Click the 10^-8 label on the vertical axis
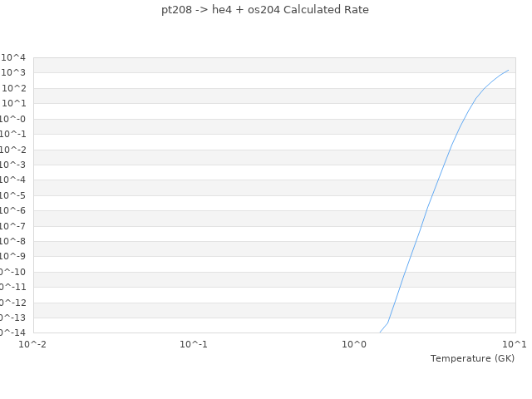This screenshot has width=532, height=399. (x=12, y=241)
